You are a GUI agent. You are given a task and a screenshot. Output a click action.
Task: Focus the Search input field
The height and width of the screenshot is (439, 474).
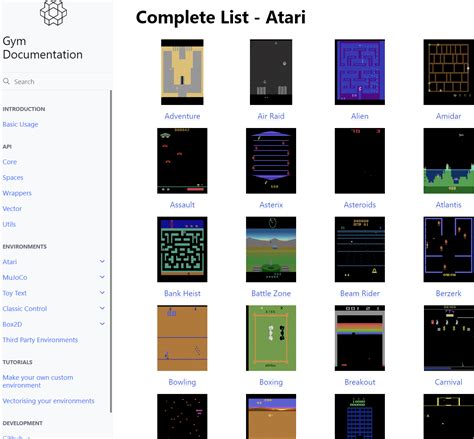[57, 81]
